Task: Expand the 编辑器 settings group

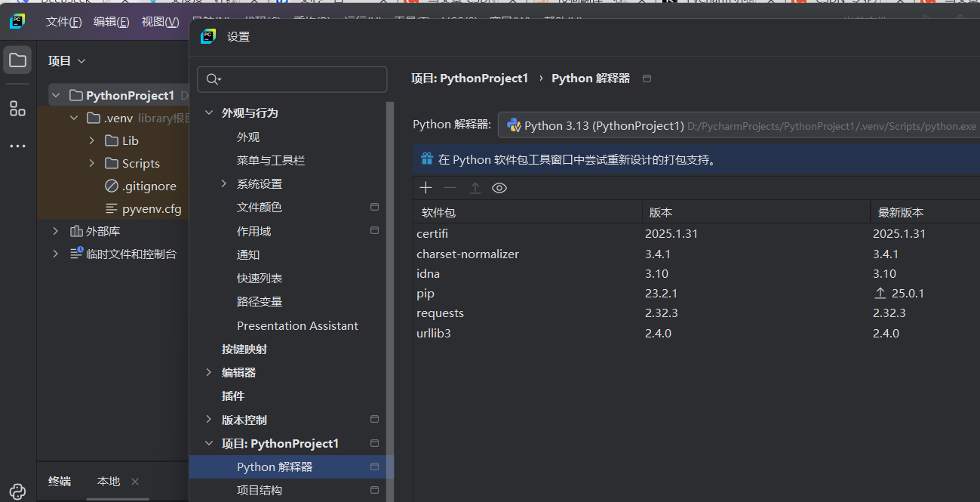Action: coord(209,372)
